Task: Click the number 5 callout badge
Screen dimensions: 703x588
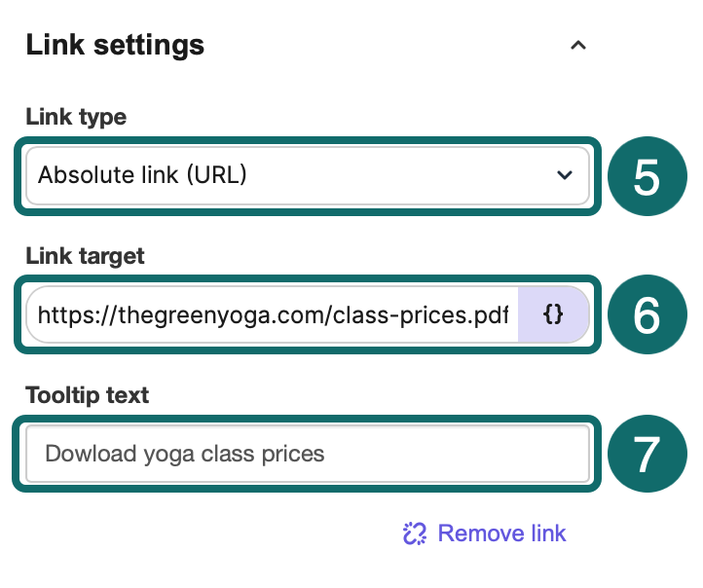Action: coord(647,176)
